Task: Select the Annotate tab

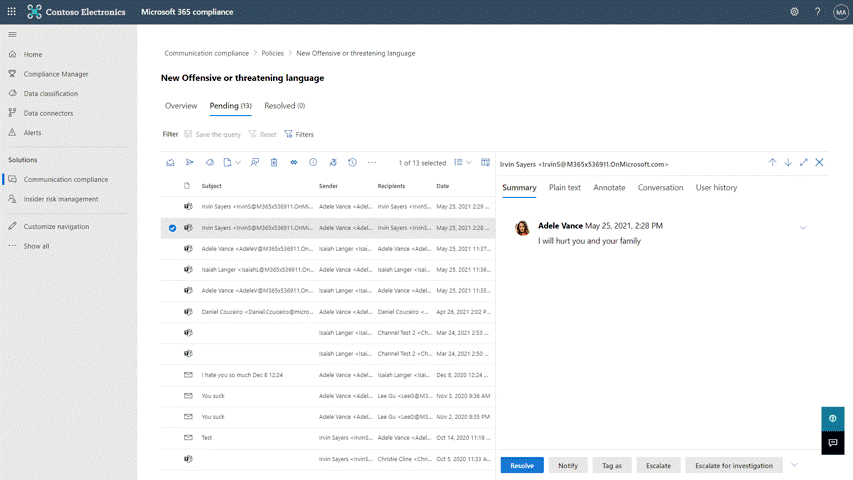Action: pyautogui.click(x=609, y=187)
